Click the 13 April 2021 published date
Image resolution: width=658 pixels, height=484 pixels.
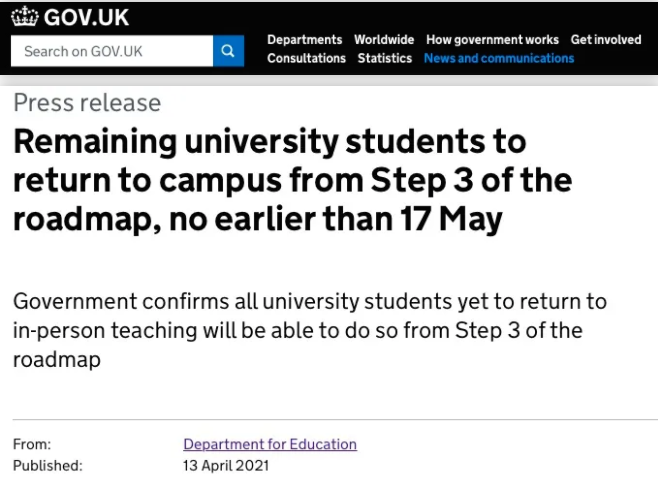tap(226, 466)
